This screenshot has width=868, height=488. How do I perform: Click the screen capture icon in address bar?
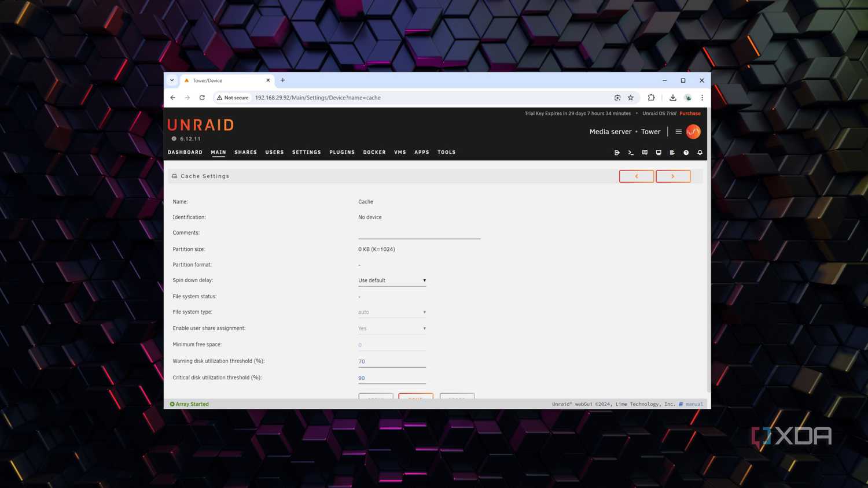point(617,98)
